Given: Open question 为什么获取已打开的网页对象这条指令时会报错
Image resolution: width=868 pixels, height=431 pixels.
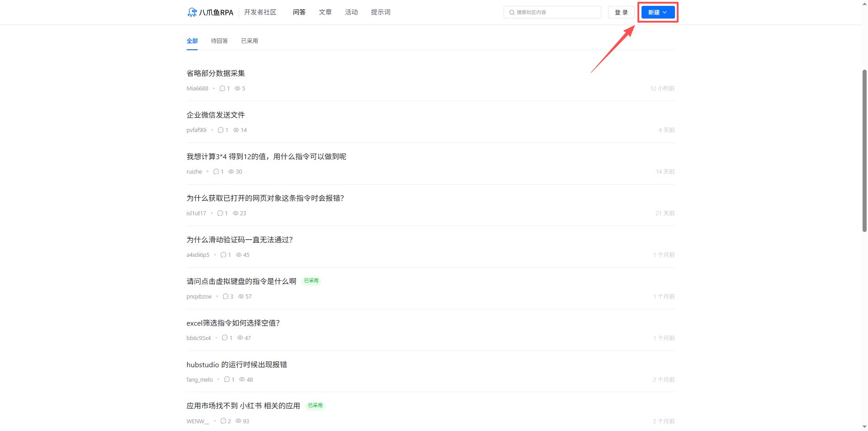Looking at the screenshot, I should coord(265,198).
